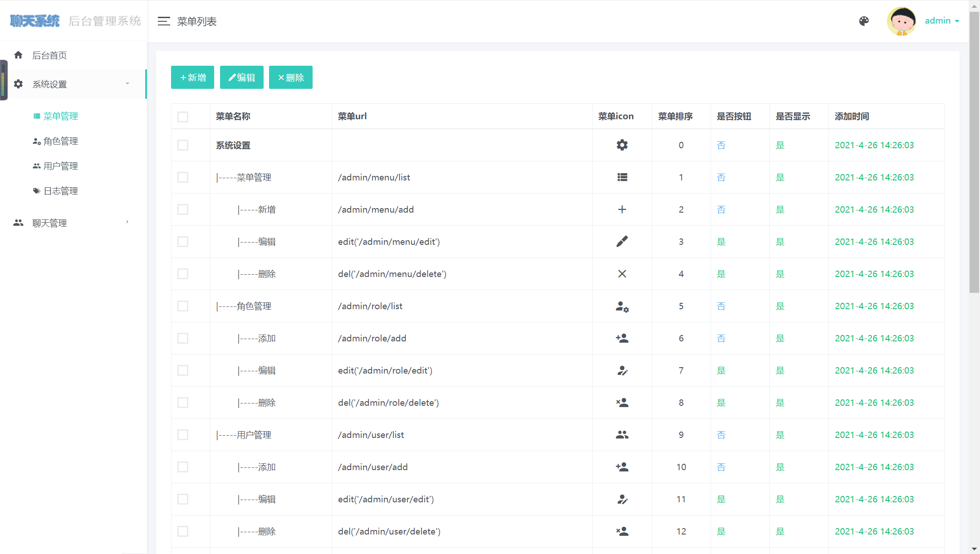Click the plus icon in /admin/menu/add row

[622, 209]
